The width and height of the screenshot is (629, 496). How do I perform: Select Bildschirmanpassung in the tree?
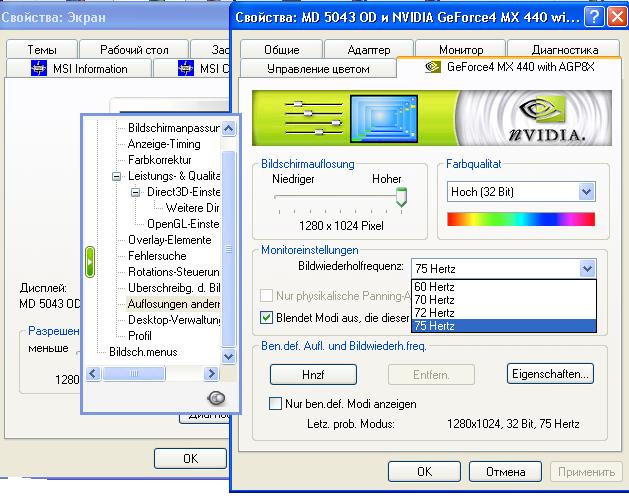[x=174, y=128]
